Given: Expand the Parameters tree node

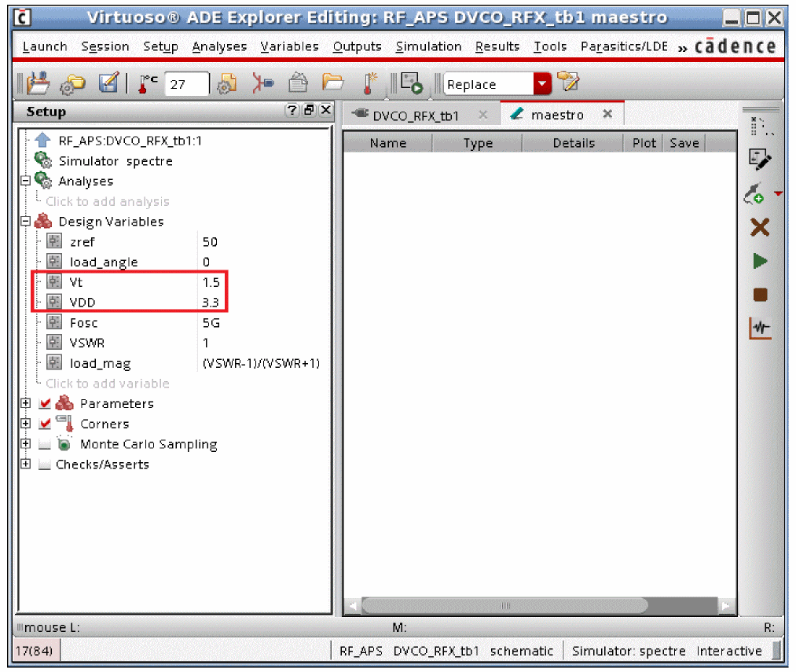Looking at the screenshot, I should click(25, 403).
